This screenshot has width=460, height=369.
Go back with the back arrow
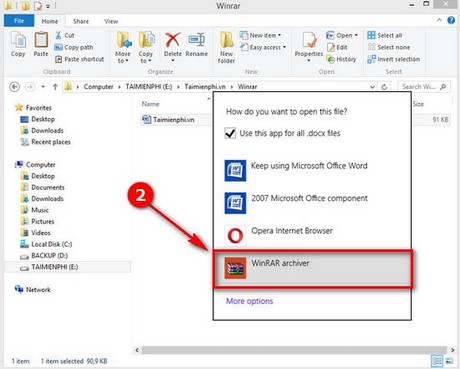click(14, 87)
